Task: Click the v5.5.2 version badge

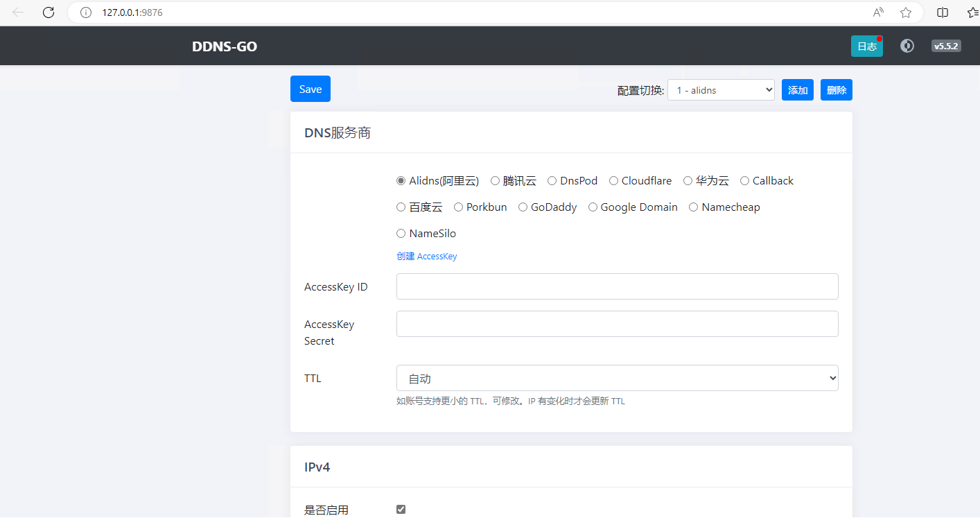Action: [946, 46]
